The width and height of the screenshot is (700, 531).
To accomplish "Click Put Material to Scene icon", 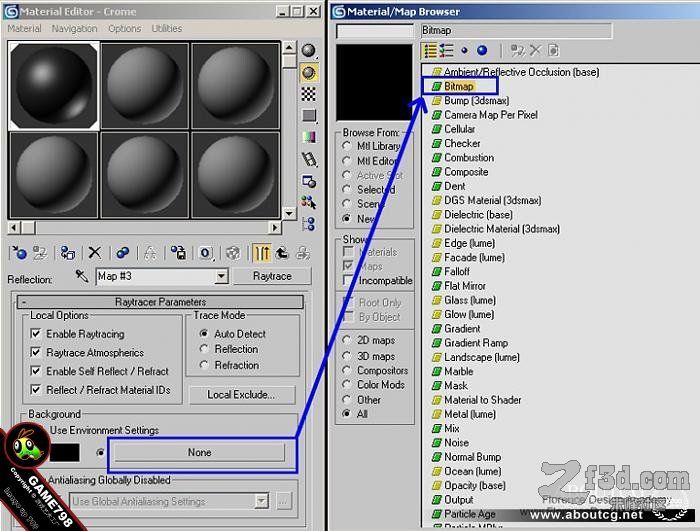I will click(40, 253).
